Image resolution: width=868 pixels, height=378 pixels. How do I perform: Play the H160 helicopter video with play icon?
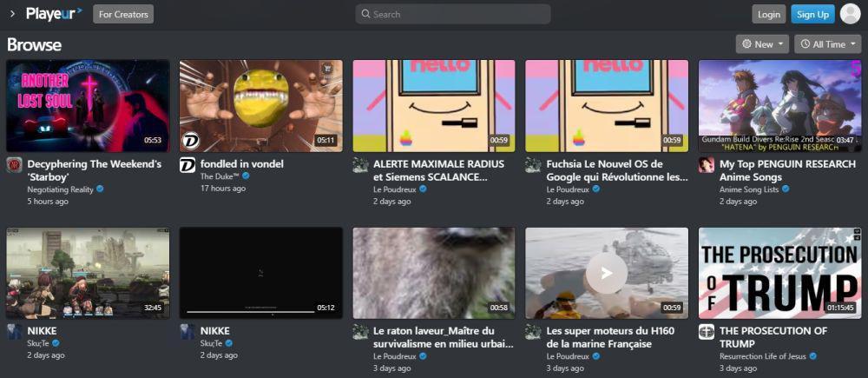click(x=607, y=273)
